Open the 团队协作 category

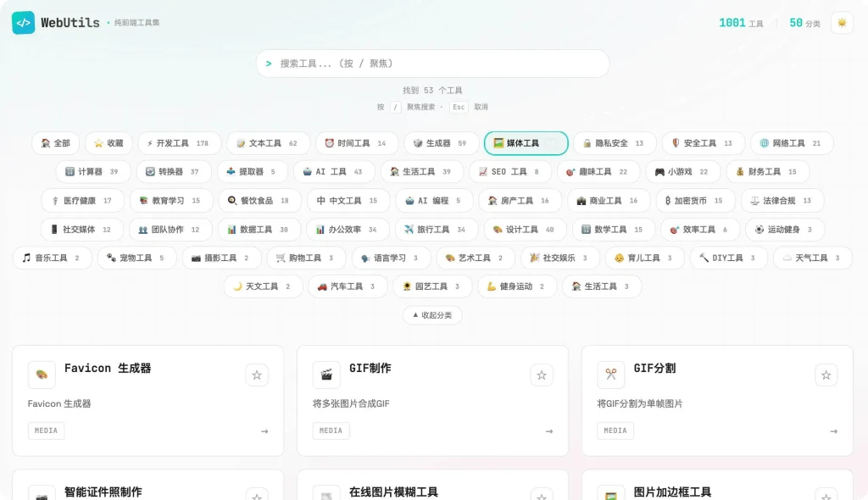pos(170,229)
